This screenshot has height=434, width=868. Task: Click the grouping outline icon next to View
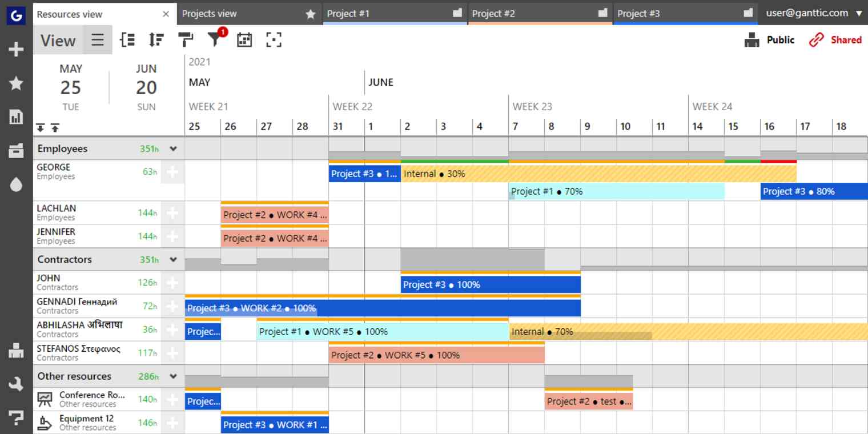coord(127,40)
